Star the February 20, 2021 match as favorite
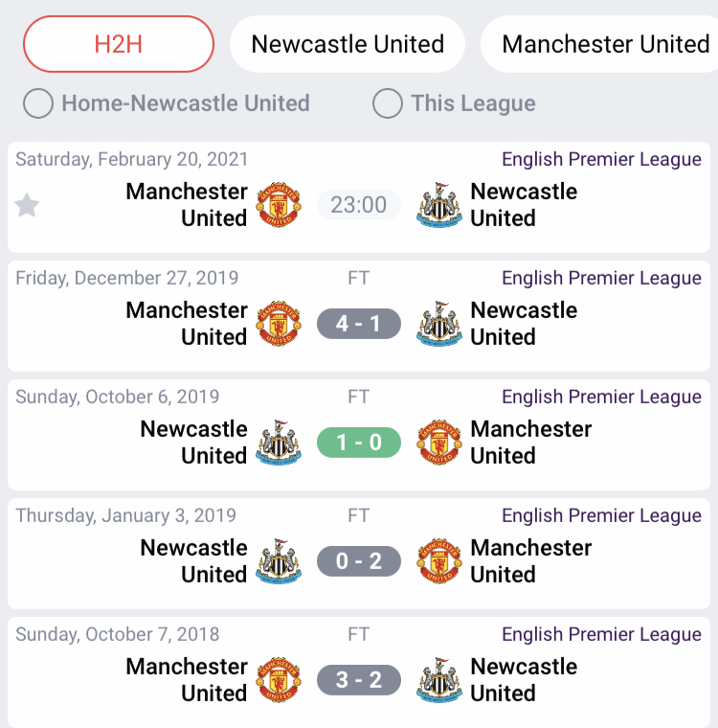The width and height of the screenshot is (718, 728). point(27,205)
